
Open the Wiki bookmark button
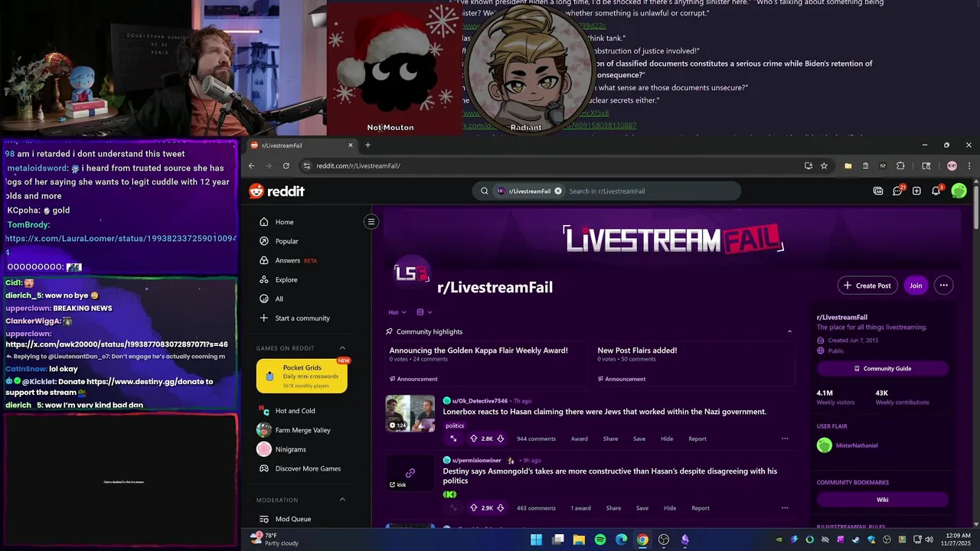click(x=883, y=500)
